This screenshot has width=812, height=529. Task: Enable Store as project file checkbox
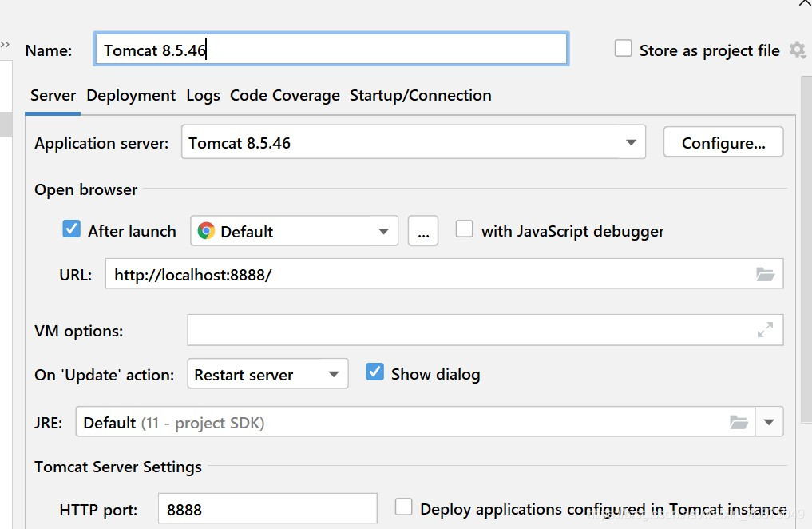(623, 49)
